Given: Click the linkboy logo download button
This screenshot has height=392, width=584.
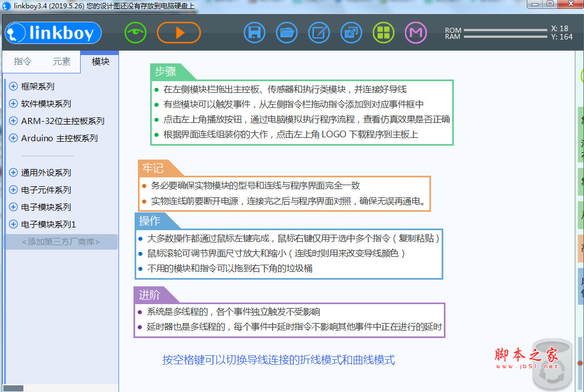Looking at the screenshot, I should point(53,33).
